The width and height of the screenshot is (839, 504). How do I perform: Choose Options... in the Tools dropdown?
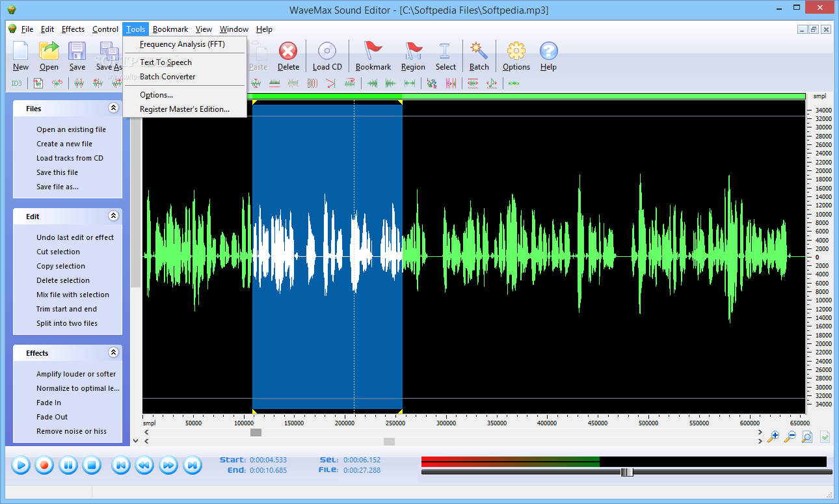185,95
